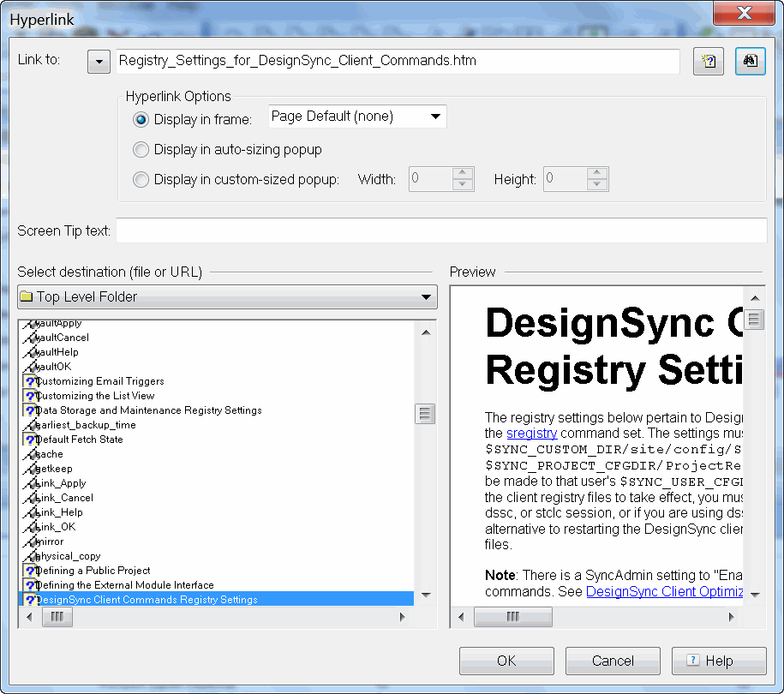Select Display in custom-sized popup option

[141, 180]
